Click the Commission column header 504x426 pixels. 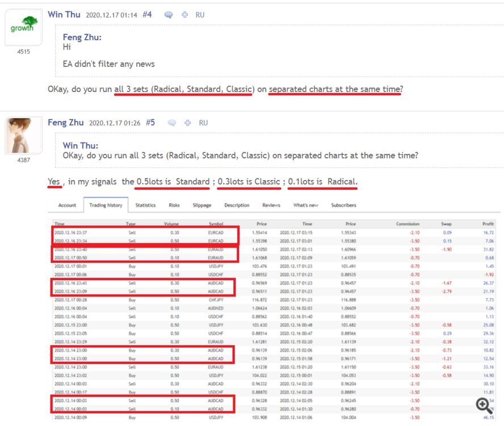pos(408,224)
